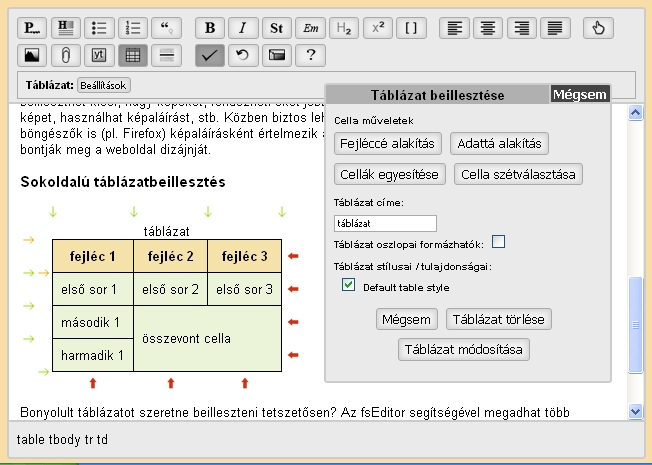
Task: Apply blockquote formatting
Action: (166, 28)
